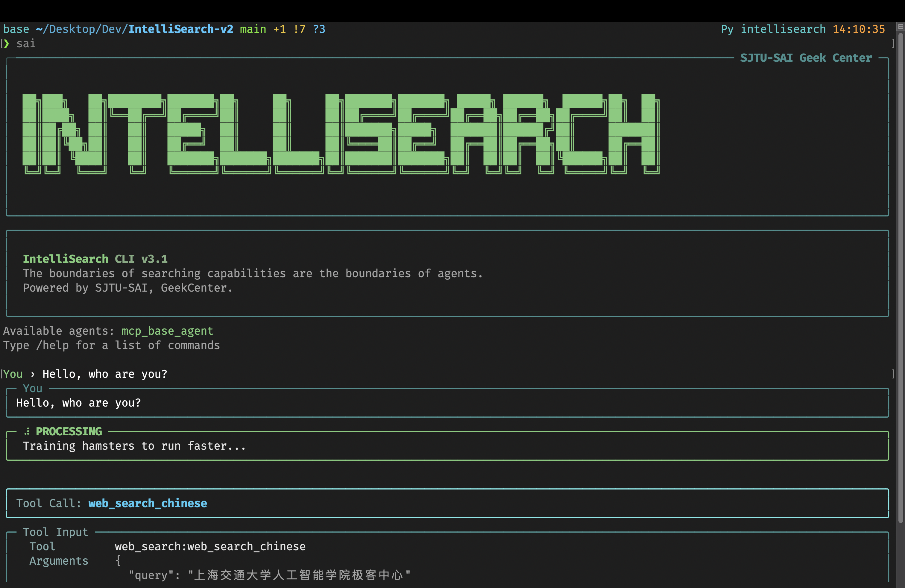Click the orange untracked files counter ?3
This screenshot has width=905, height=588.
[319, 28]
